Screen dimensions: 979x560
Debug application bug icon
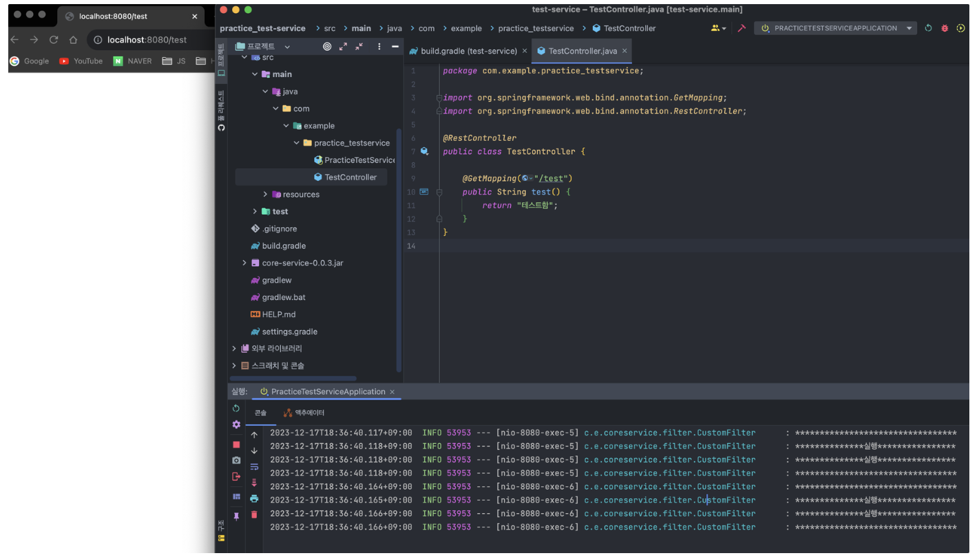point(945,28)
